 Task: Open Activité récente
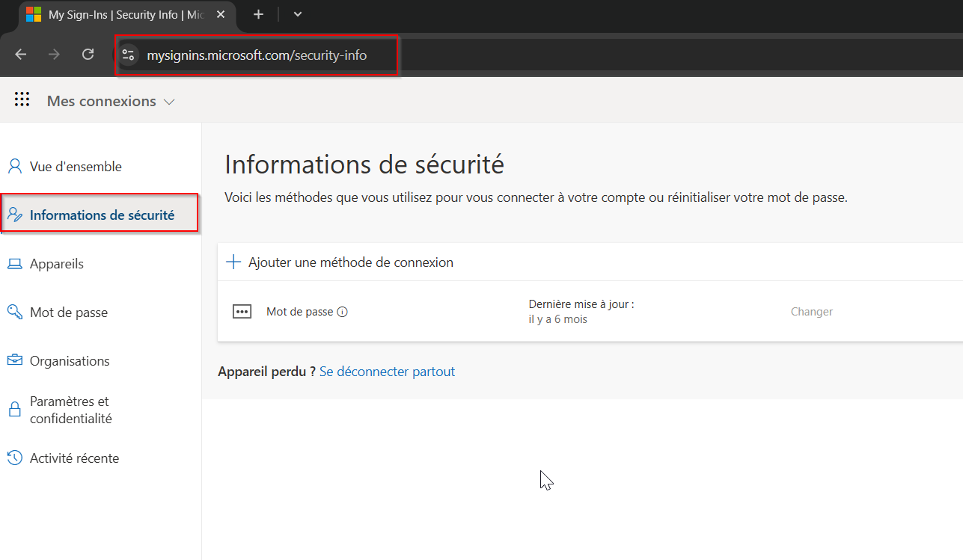[74, 458]
